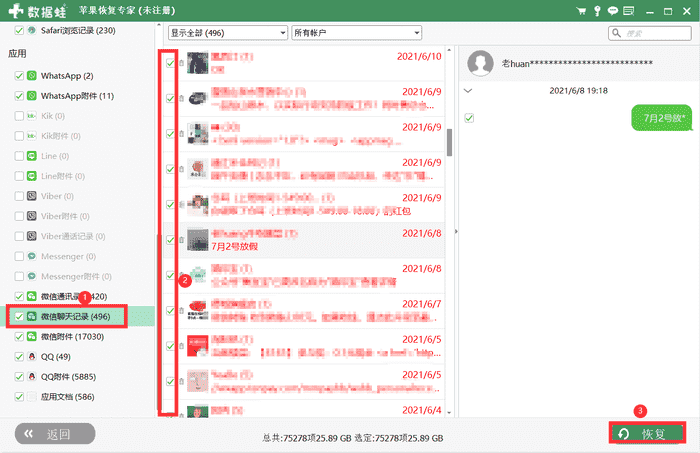The image size is (700, 453).
Task: Click the Safari浏览记录 icon
Action: coord(32,30)
